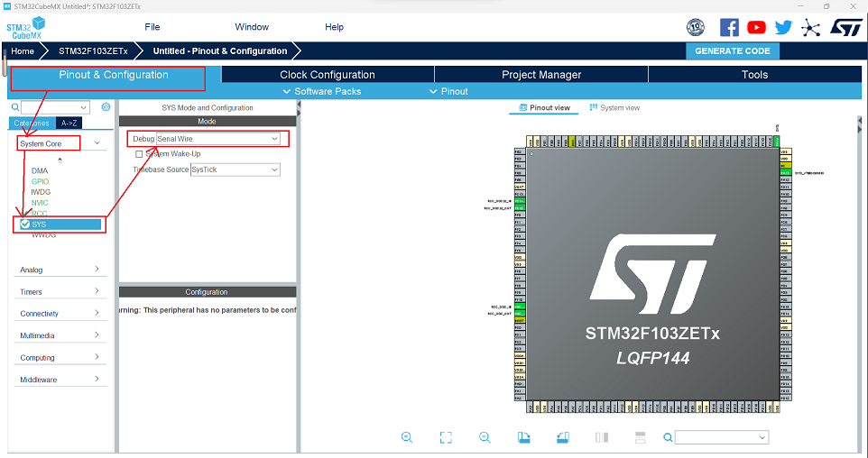Image resolution: width=868 pixels, height=458 pixels.
Task: Rotate the chip clockwise
Action: (x=523, y=437)
